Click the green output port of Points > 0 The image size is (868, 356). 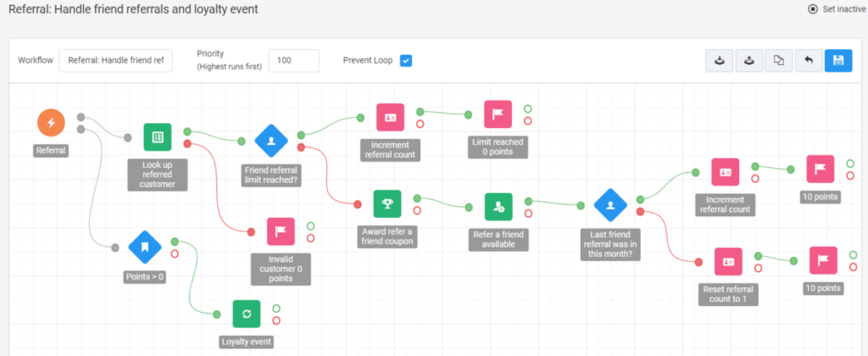(175, 242)
